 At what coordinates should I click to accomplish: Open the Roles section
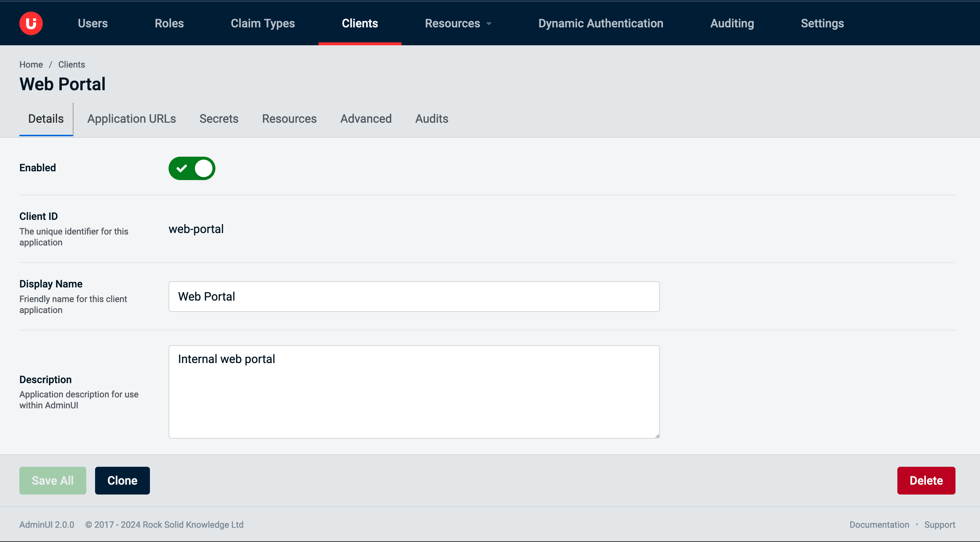pyautogui.click(x=169, y=23)
